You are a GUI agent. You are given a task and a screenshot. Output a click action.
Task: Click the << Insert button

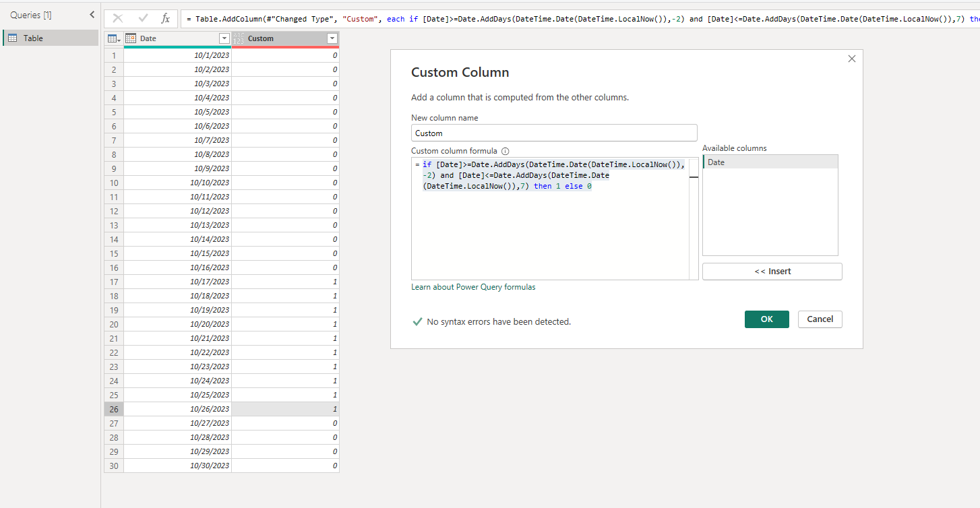point(772,272)
